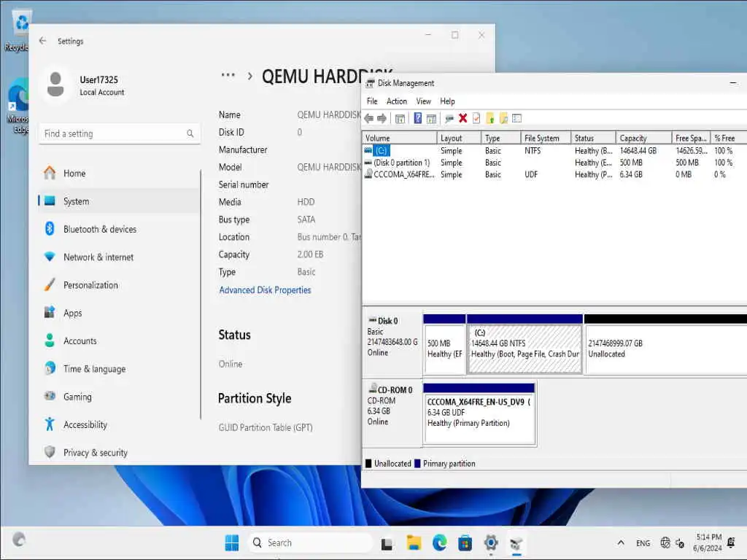Open Task View on taskbar
The width and height of the screenshot is (747, 560).
pyautogui.click(x=387, y=542)
